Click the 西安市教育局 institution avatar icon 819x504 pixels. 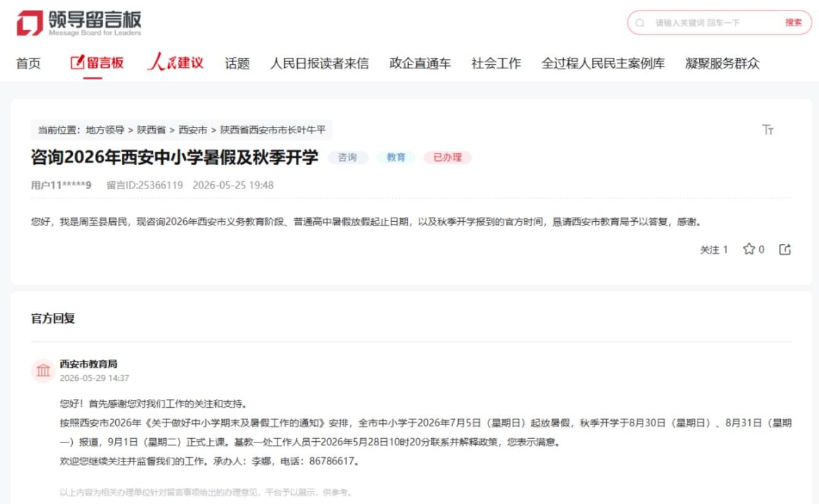(44, 370)
